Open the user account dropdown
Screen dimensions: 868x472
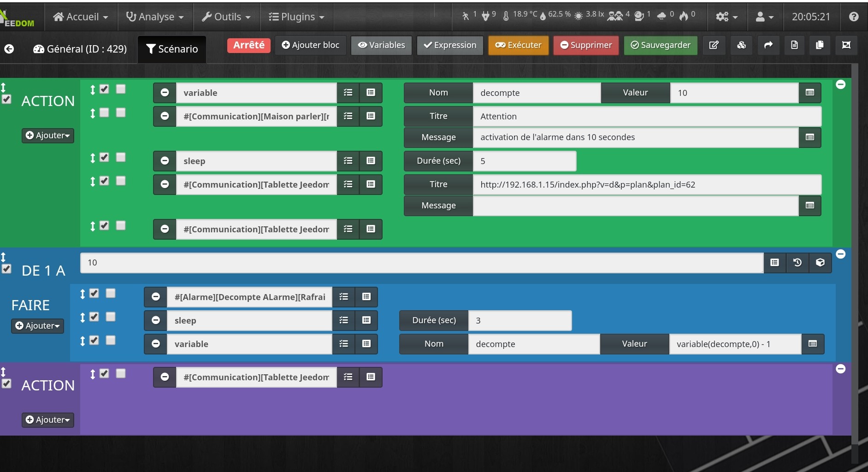click(764, 17)
